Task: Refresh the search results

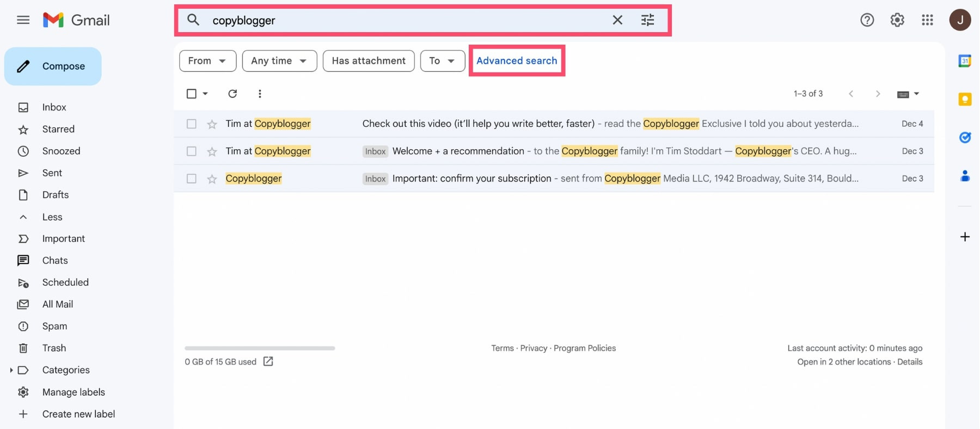Action: [x=232, y=94]
